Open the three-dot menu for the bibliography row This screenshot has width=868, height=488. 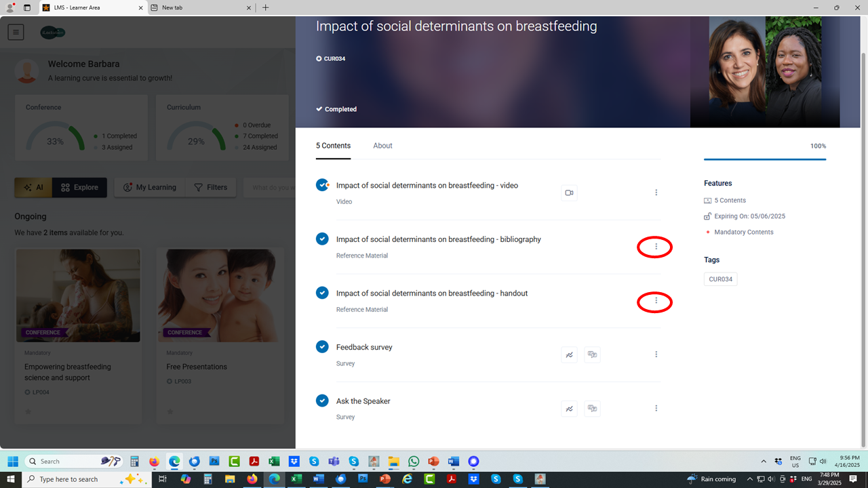pos(656,247)
